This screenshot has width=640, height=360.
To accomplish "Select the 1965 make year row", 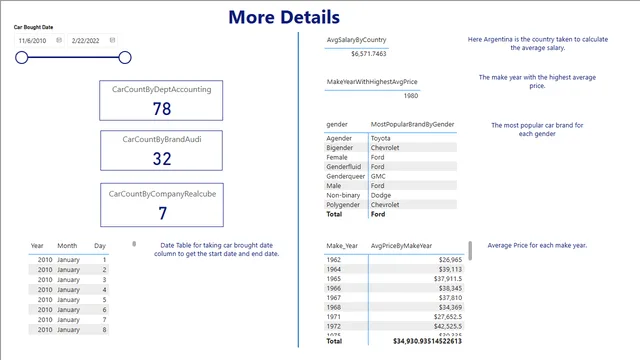I will 394,279.
